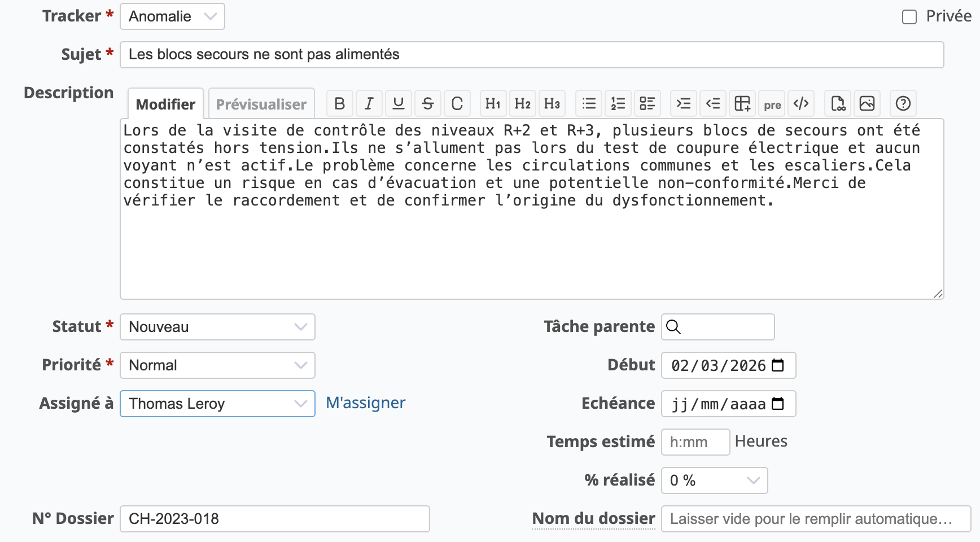Screen dimensions: 980x542
Task: Apply italic formatting to description text
Action: point(369,104)
